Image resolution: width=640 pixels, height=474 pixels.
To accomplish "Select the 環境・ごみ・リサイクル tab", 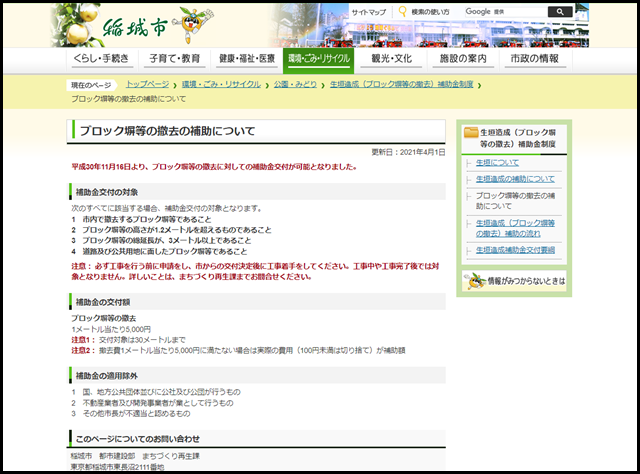I will click(319, 59).
